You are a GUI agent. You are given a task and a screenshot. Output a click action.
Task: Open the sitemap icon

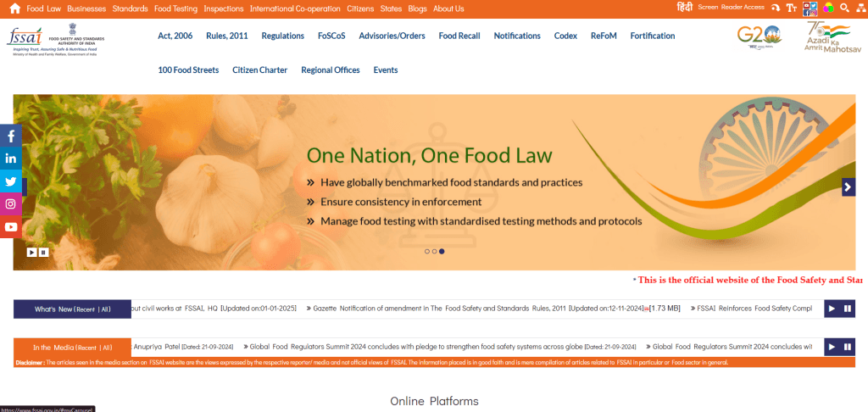pyautogui.click(x=860, y=8)
